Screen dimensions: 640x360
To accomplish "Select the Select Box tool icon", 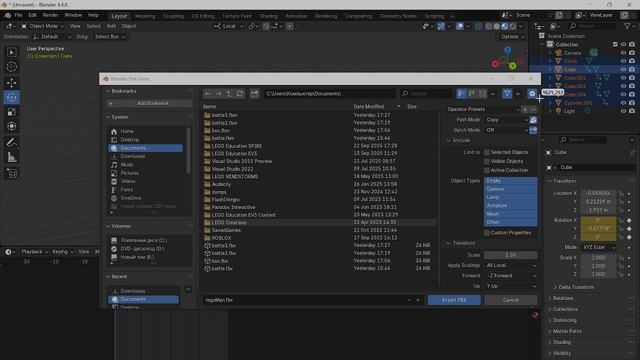I will [11, 52].
